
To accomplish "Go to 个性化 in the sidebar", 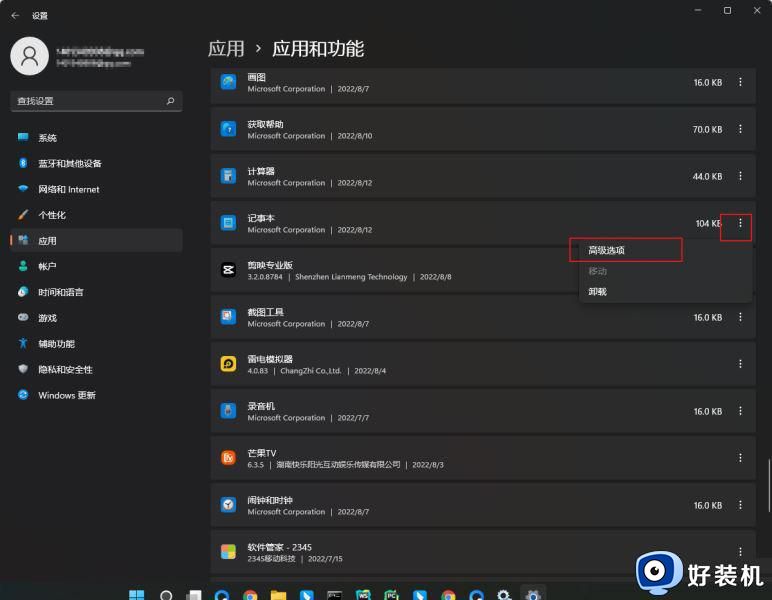I will 52,215.
